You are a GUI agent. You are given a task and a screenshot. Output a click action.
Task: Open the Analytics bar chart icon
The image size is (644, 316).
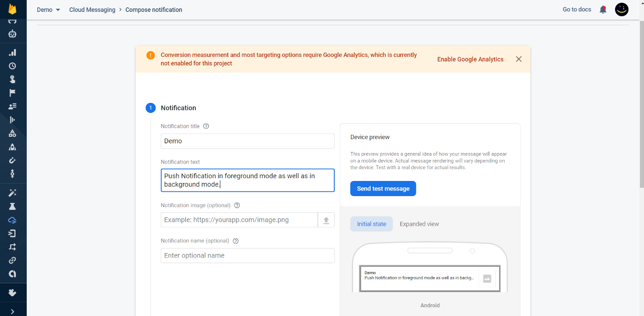tap(12, 52)
